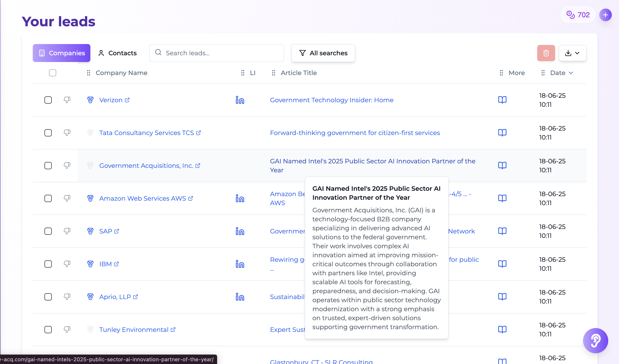Click the red trash delete button
The image size is (619, 364).
pos(546,53)
